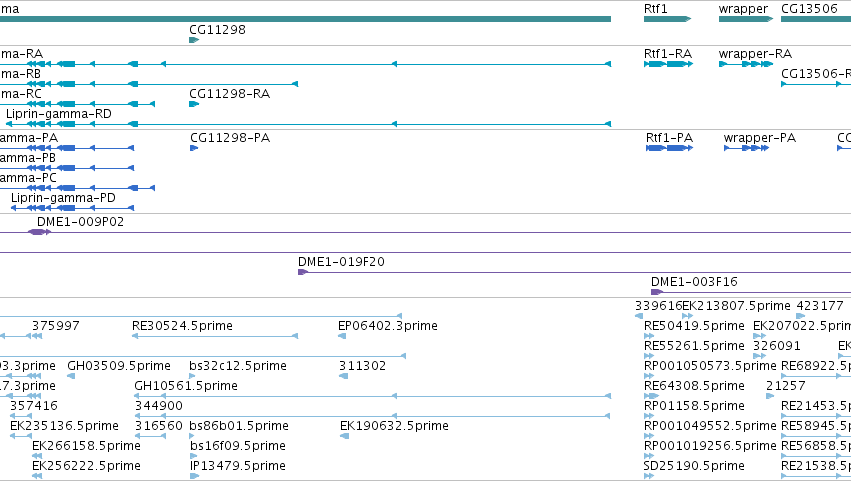The width and height of the screenshot is (851, 481).
Task: Click the CG11298 gene label
Action: (x=217, y=29)
